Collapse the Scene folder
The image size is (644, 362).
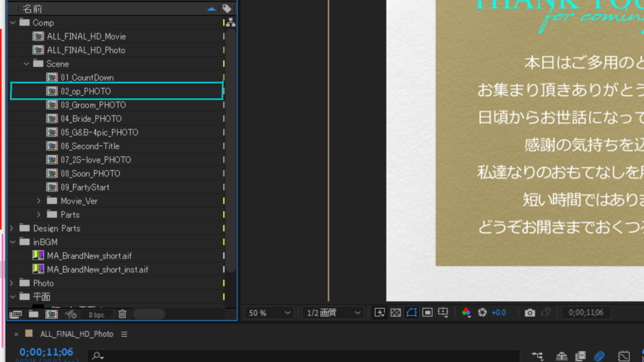coord(26,64)
